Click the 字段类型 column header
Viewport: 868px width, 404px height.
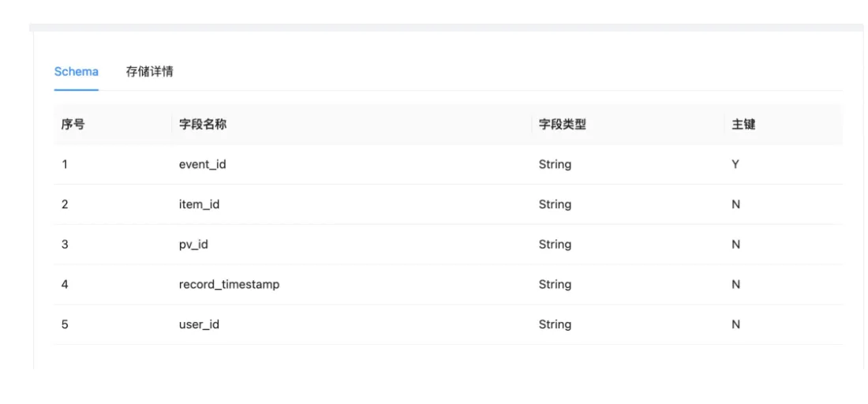coord(563,124)
